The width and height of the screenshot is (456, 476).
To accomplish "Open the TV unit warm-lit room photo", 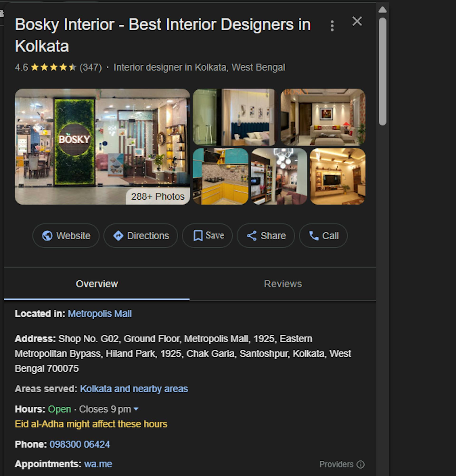I will click(337, 177).
